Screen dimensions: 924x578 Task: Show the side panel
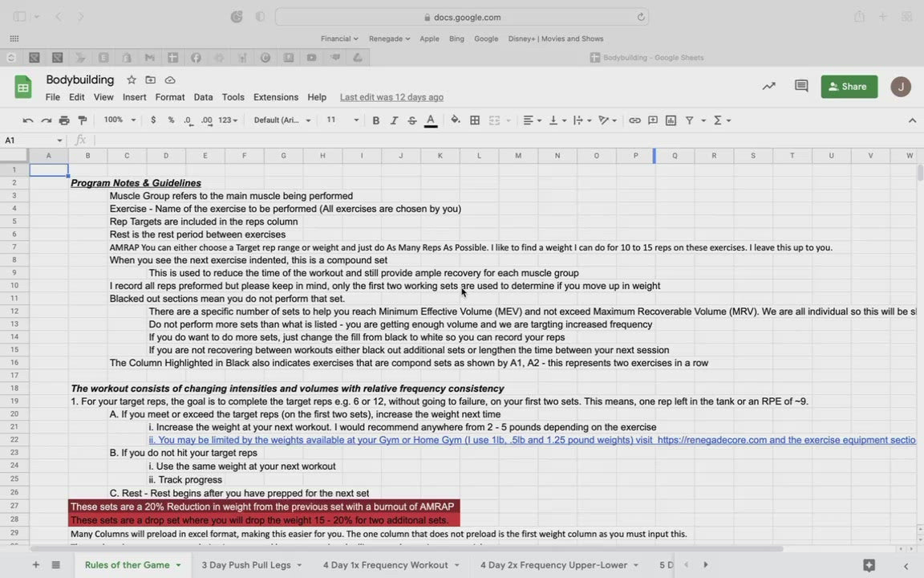click(906, 566)
